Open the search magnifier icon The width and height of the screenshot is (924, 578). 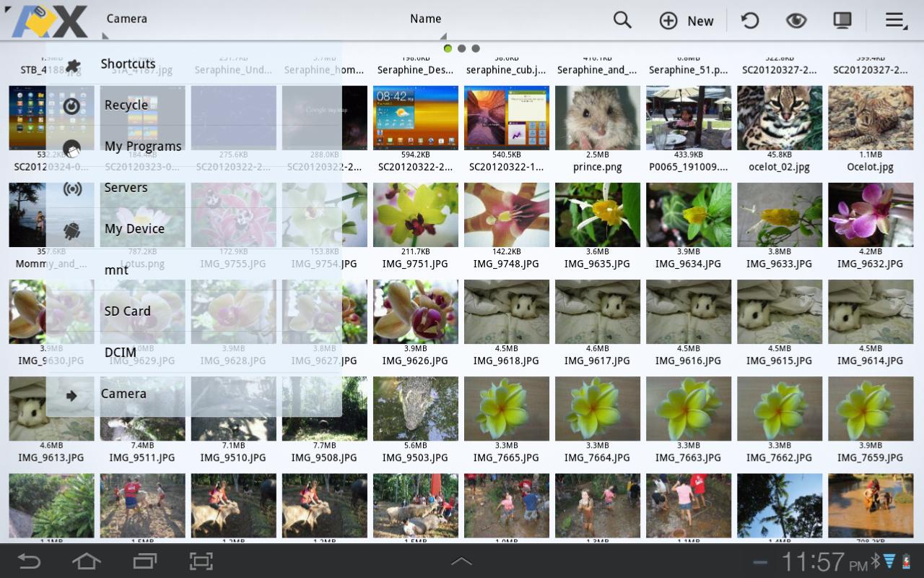(622, 20)
